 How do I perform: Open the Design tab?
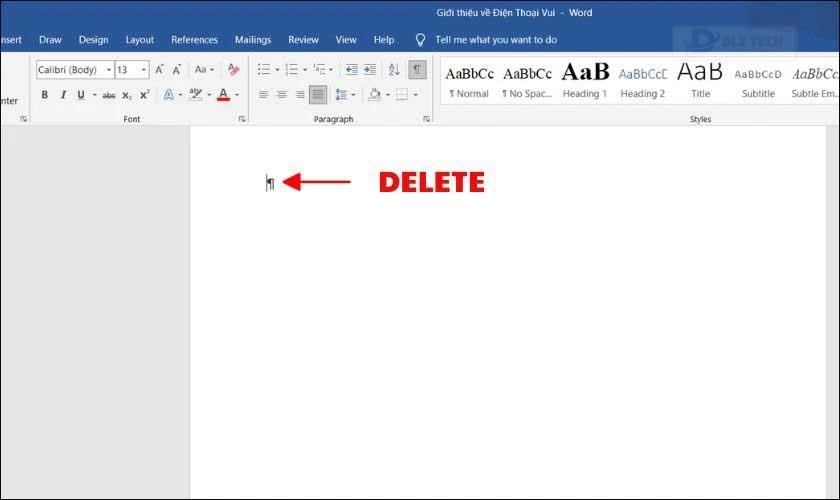[x=93, y=40]
